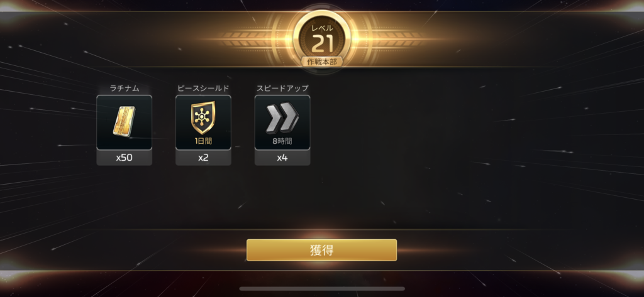Claim rewards with the 獲得 button

click(321, 251)
